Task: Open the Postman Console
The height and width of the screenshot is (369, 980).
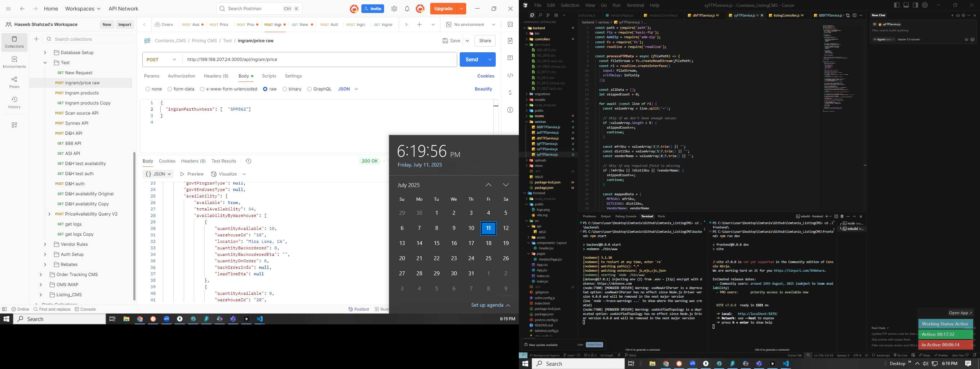Action: point(85,309)
